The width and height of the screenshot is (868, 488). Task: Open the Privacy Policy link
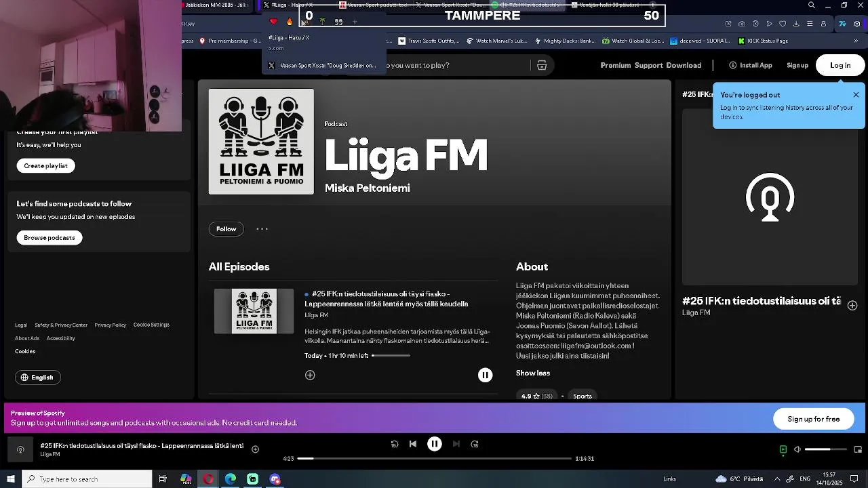coord(111,325)
